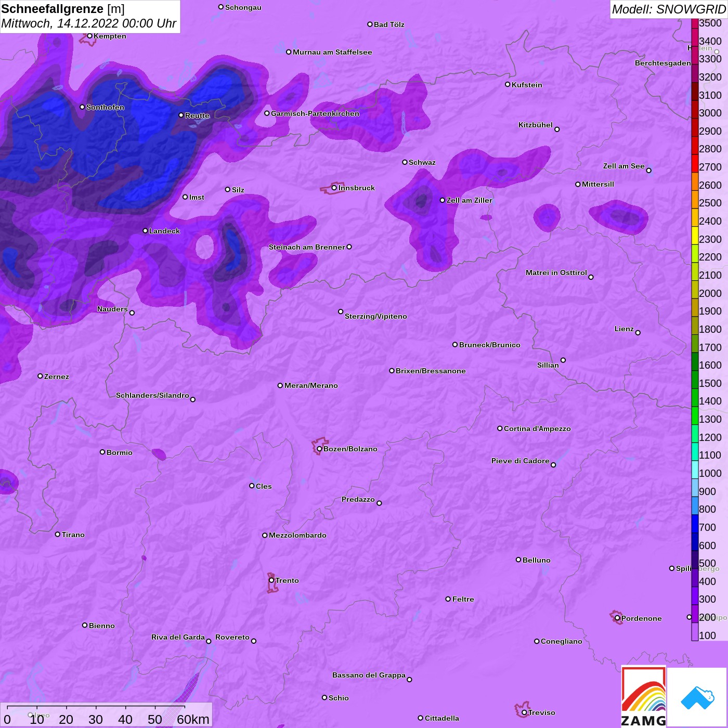728x728 pixels.
Task: Click the Riva del Garda label
Action: pyautogui.click(x=178, y=637)
